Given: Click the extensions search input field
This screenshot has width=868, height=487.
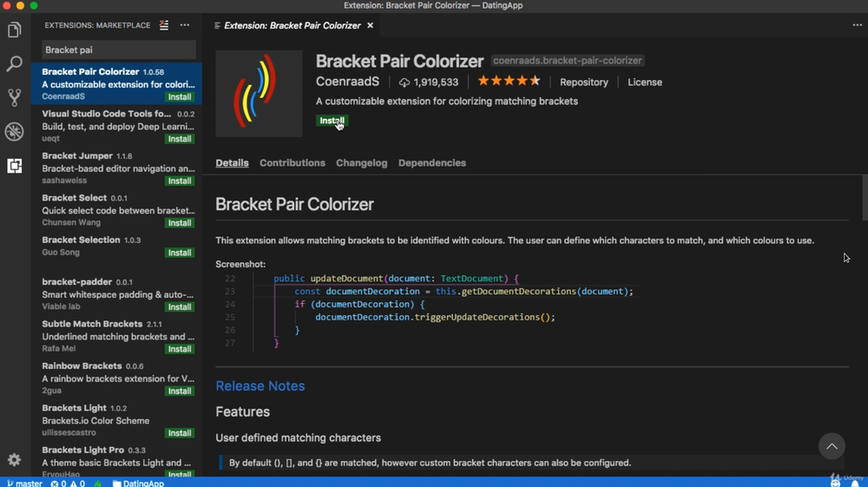Looking at the screenshot, I should pyautogui.click(x=118, y=50).
